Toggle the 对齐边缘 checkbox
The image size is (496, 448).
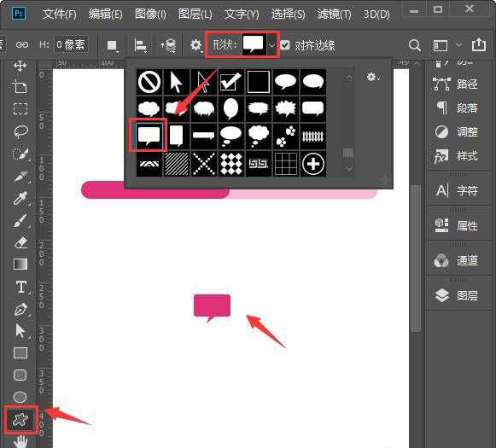(x=284, y=45)
